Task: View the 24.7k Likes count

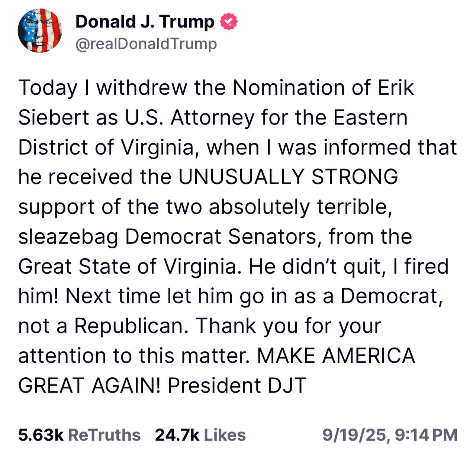Action: 177,435
